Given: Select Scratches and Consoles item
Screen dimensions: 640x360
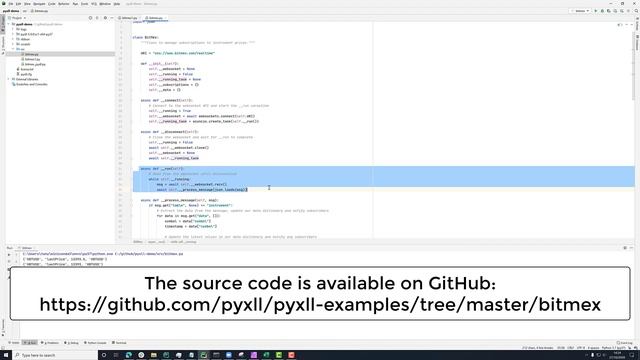Looking at the screenshot, I should click(30, 84).
